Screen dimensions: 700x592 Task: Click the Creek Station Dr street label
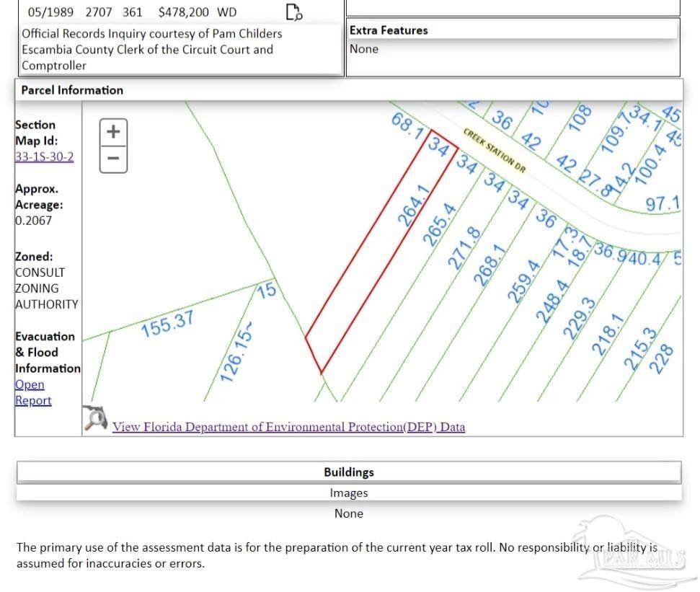[x=495, y=151]
